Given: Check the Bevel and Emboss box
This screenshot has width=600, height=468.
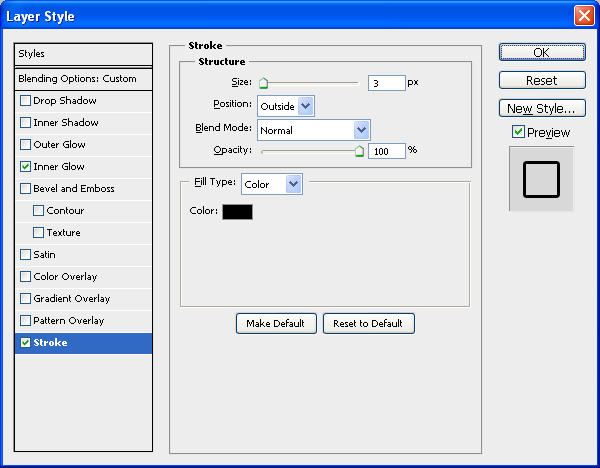Looking at the screenshot, I should (25, 189).
